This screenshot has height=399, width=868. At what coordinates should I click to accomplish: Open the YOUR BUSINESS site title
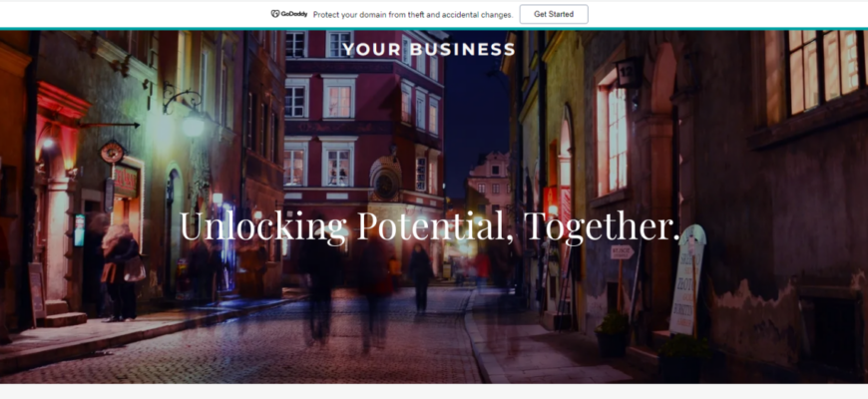click(429, 50)
